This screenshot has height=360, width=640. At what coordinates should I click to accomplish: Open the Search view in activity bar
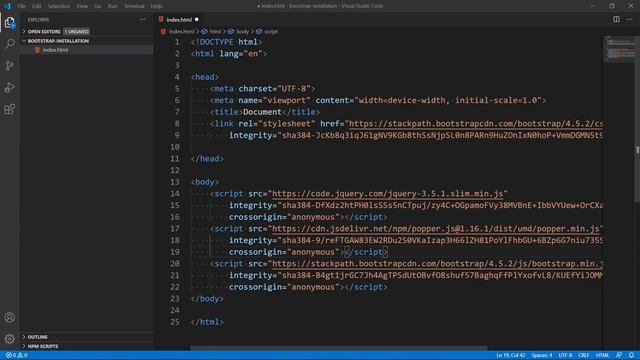pos(9,43)
